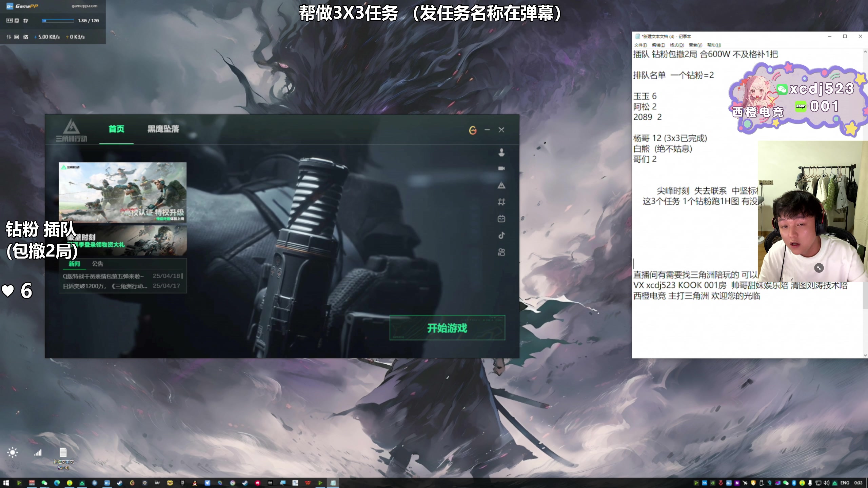Click '排队名单 一个钻粉=2' in Notepad

673,75
